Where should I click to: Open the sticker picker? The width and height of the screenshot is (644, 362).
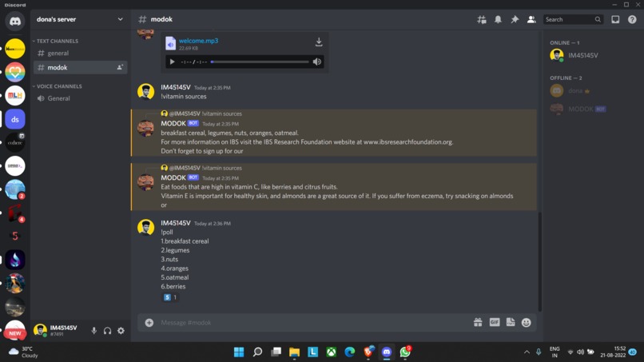point(511,323)
